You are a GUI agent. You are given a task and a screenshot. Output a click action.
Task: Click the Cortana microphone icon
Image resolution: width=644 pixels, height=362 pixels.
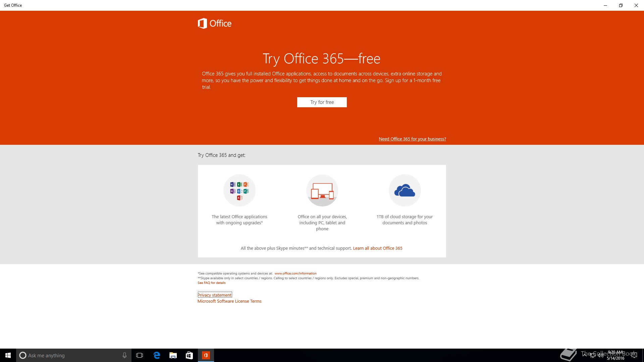[124, 355]
